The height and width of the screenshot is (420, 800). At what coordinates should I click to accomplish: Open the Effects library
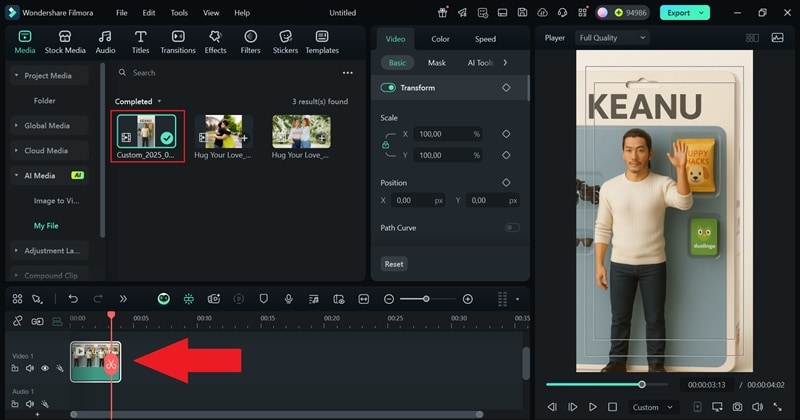click(x=215, y=42)
